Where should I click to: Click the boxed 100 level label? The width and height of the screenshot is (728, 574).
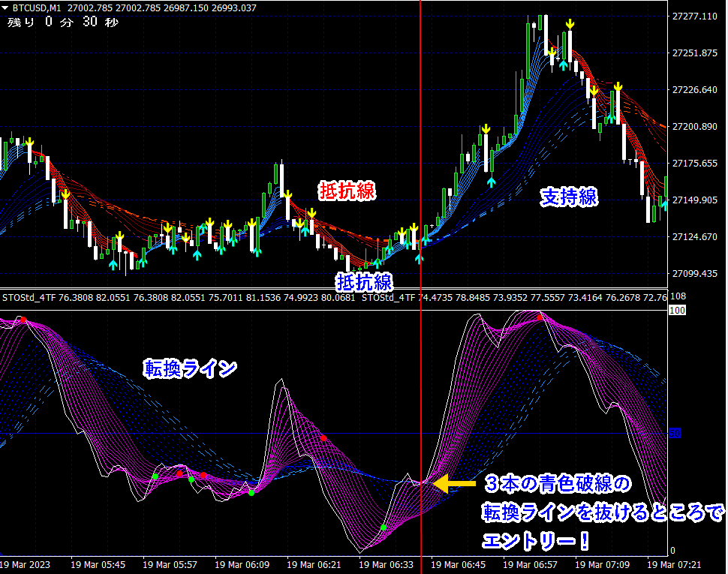click(x=677, y=310)
